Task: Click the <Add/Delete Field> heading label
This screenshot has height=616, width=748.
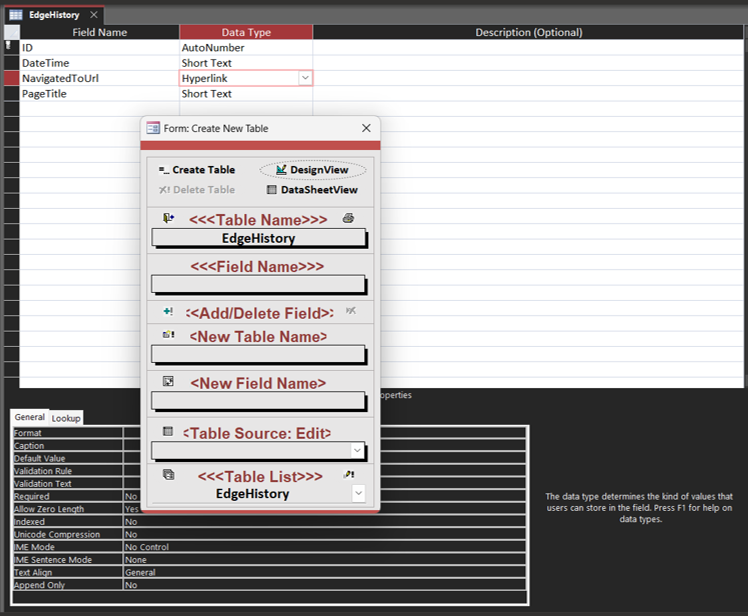Action: click(260, 313)
